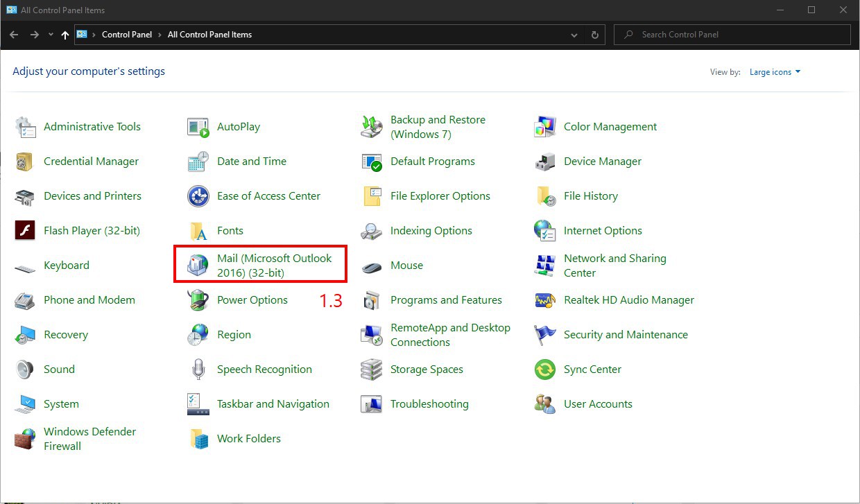860x504 pixels.
Task: Open the Date and Time icon
Action: (198, 162)
